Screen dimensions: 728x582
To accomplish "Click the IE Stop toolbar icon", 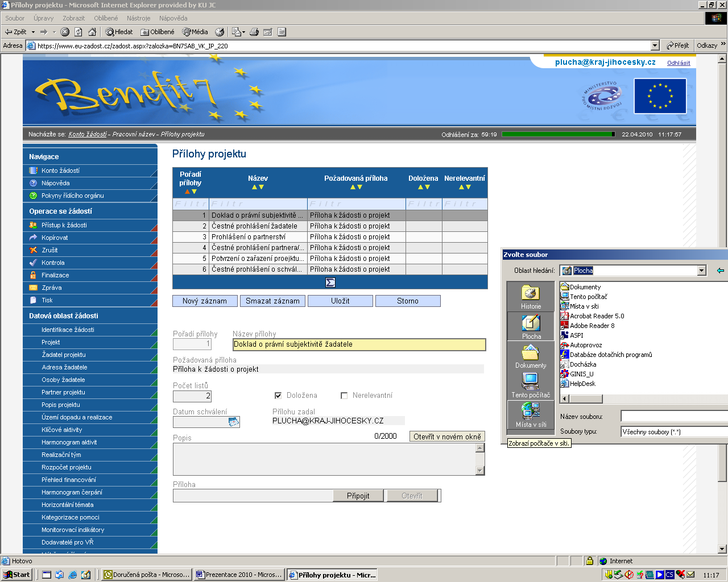I will click(65, 32).
